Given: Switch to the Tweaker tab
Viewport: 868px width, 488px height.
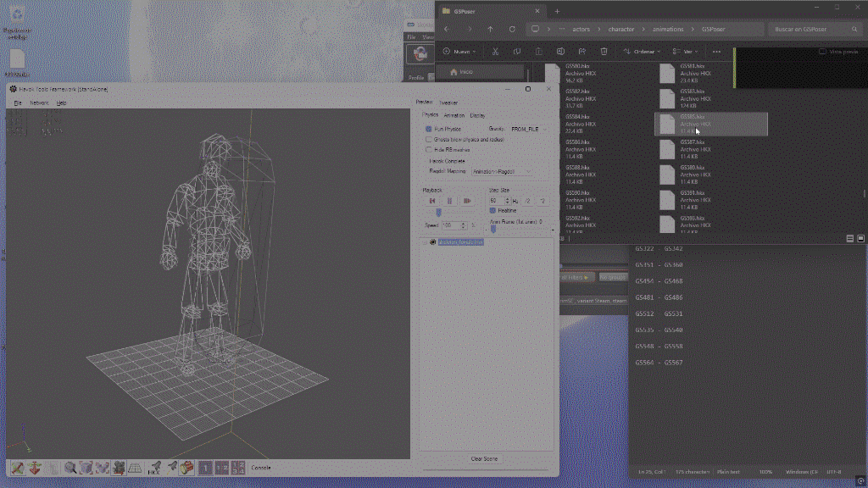Looking at the screenshot, I should tap(448, 103).
